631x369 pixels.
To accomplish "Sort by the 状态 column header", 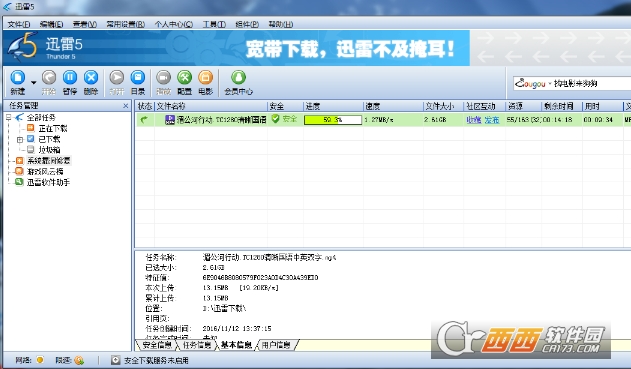I will pos(144,106).
